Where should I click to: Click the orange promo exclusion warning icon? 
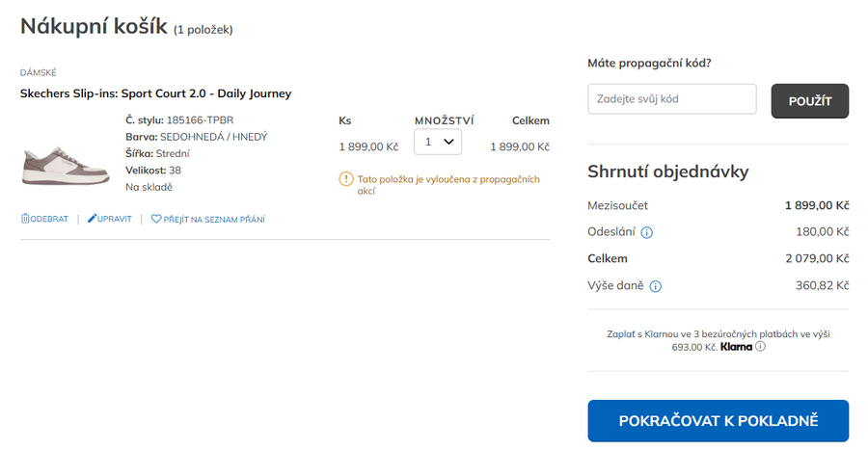tap(346, 179)
